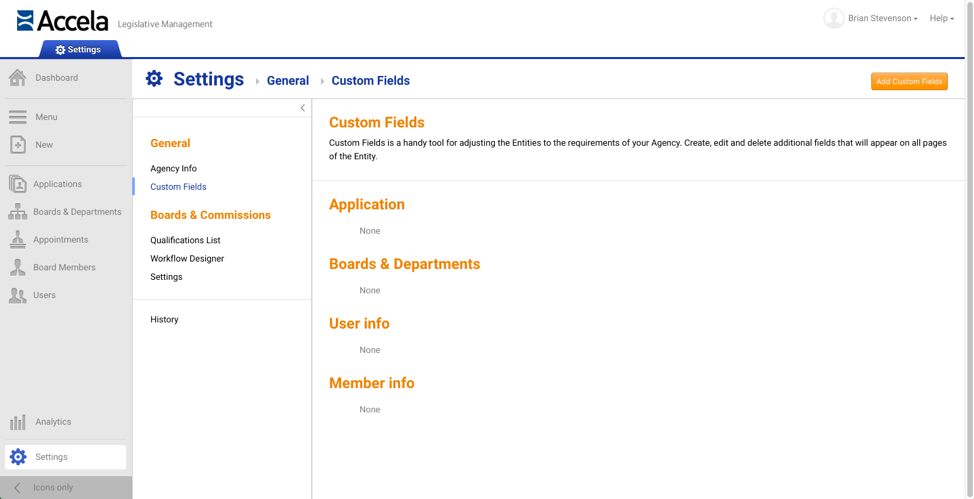Open the Analytics bar chart icon
This screenshot has height=499, width=974.
click(17, 422)
